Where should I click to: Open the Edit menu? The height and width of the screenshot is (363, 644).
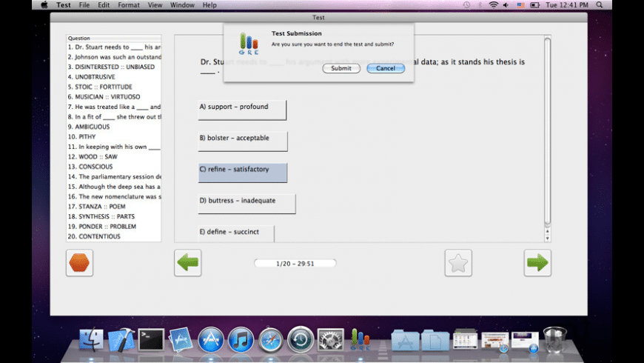coord(104,5)
